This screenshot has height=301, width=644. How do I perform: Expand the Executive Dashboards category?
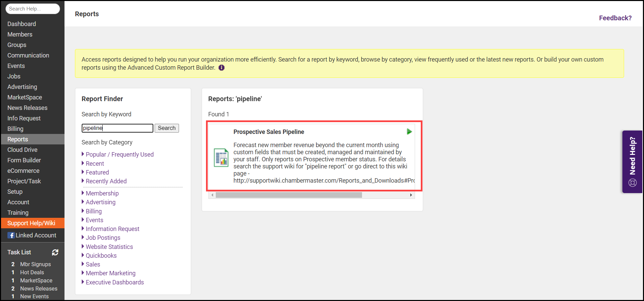[x=114, y=282]
